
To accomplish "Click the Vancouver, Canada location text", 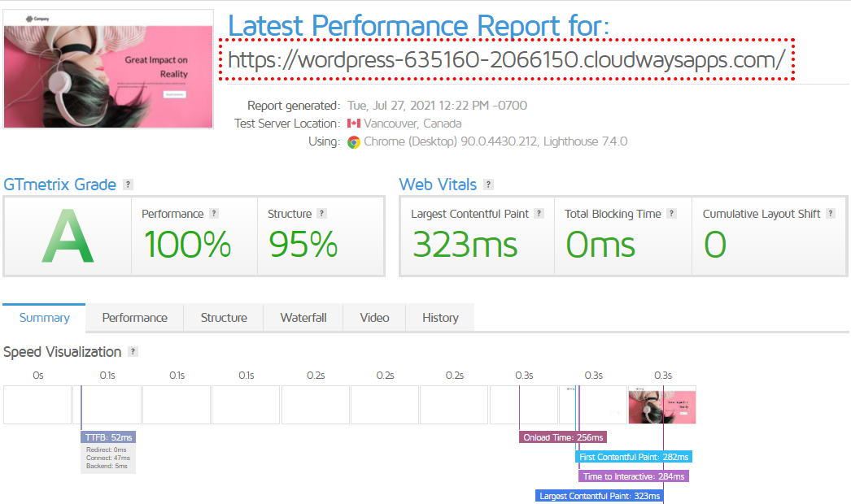I will click(x=412, y=124).
